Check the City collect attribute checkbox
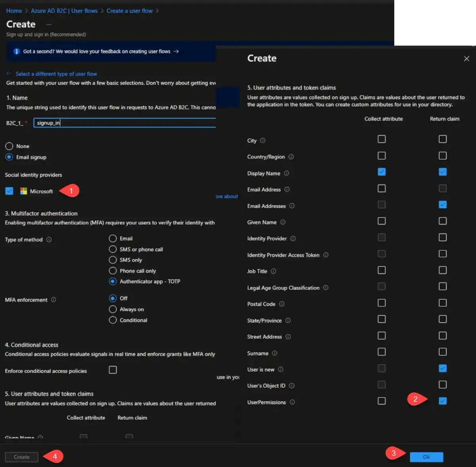 click(x=382, y=139)
